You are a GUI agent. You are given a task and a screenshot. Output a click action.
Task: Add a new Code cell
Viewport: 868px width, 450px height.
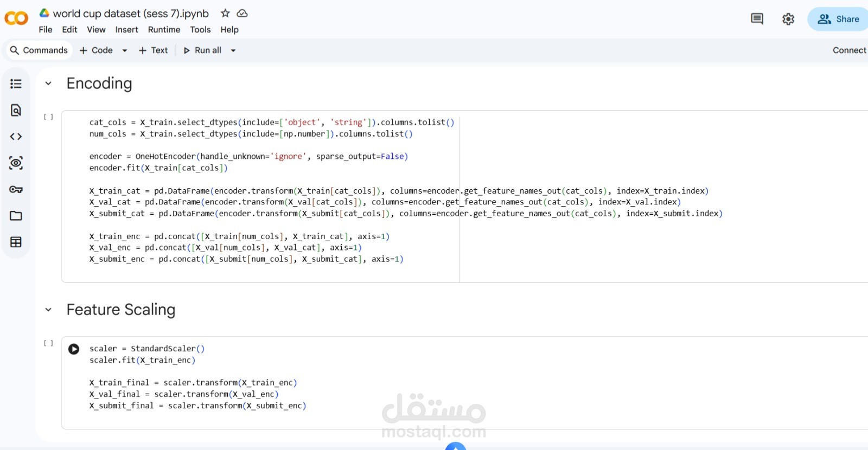point(96,50)
